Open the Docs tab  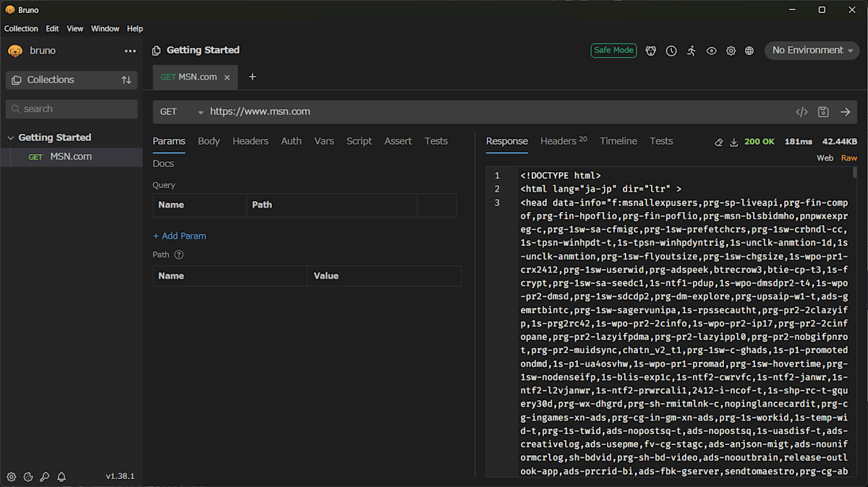[163, 164]
